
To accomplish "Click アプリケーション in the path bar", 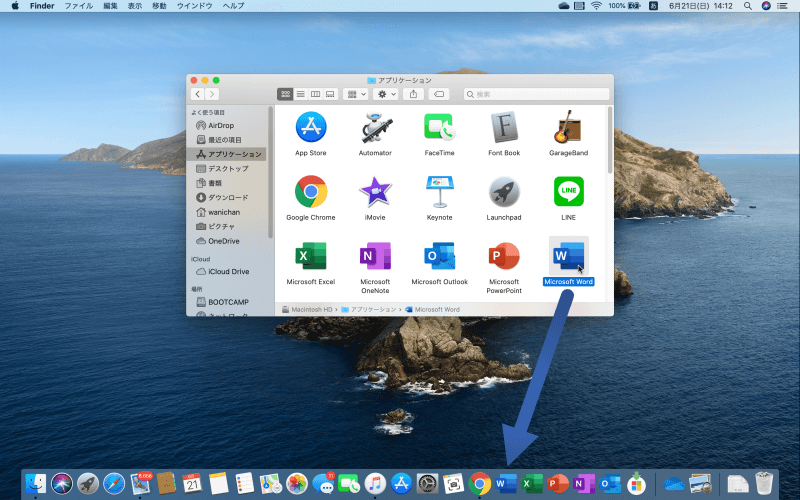I will pos(368,310).
